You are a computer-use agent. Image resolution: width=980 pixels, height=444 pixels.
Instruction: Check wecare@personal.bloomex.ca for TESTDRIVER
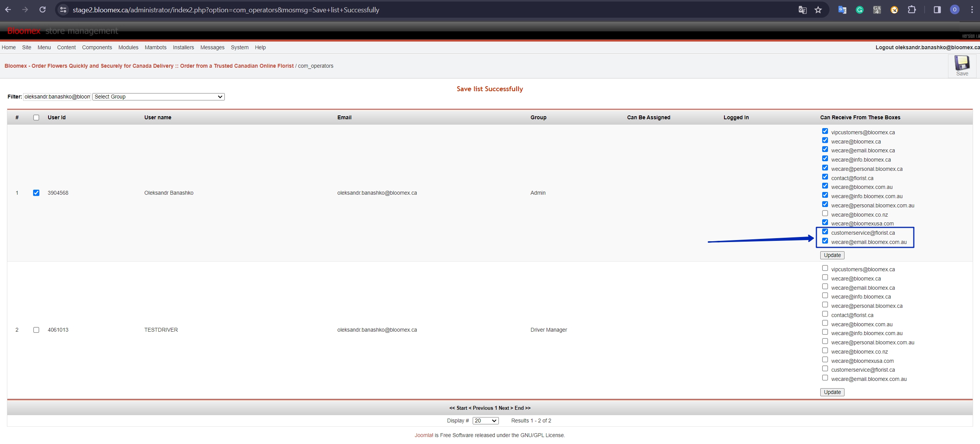click(825, 305)
